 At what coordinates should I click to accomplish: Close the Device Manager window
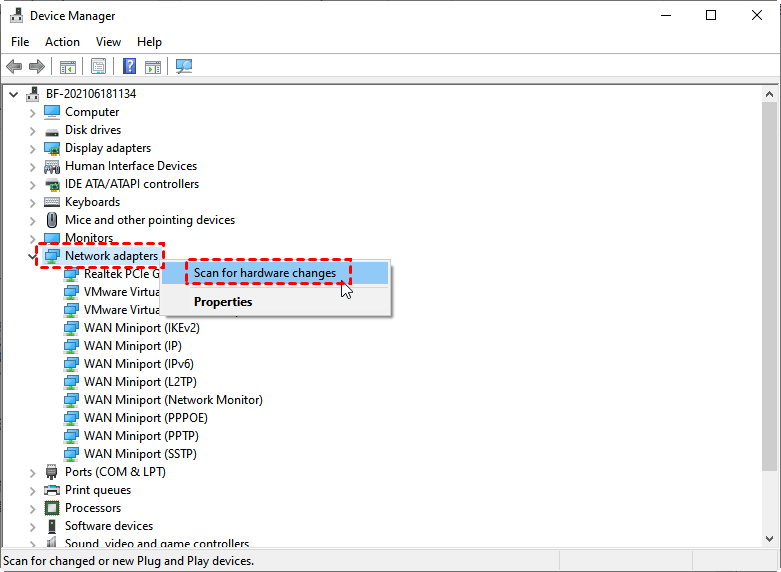tap(757, 15)
